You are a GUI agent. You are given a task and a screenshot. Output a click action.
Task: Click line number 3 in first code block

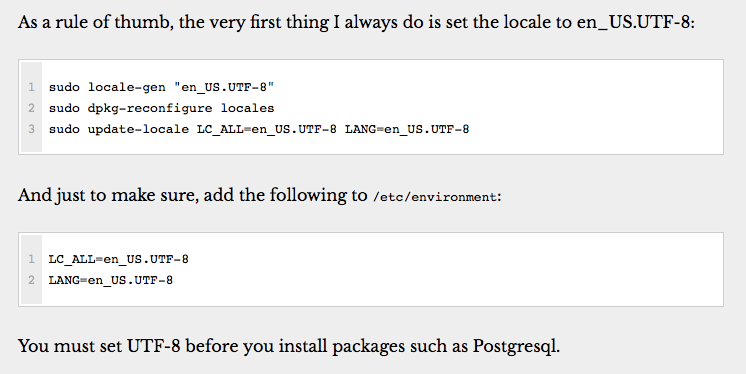pos(31,129)
